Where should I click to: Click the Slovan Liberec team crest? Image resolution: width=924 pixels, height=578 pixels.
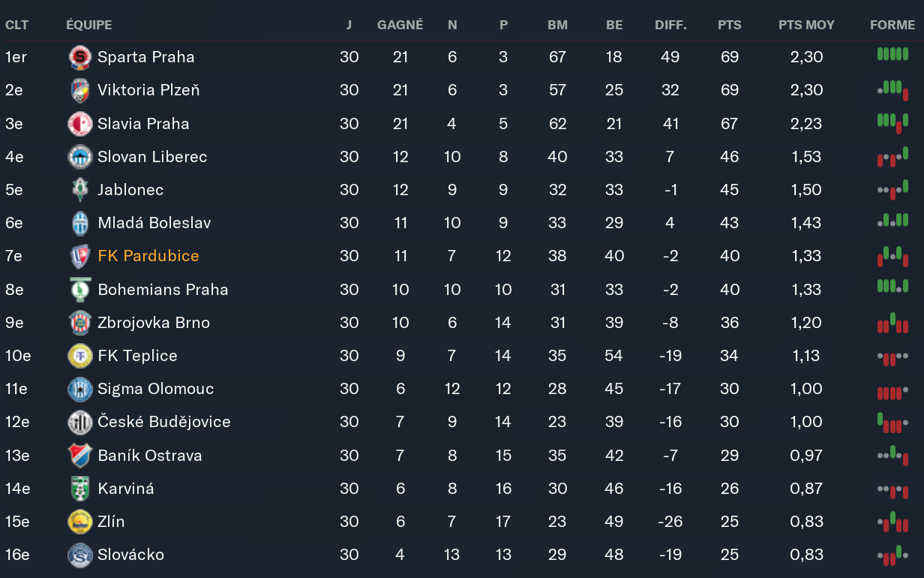coord(79,157)
